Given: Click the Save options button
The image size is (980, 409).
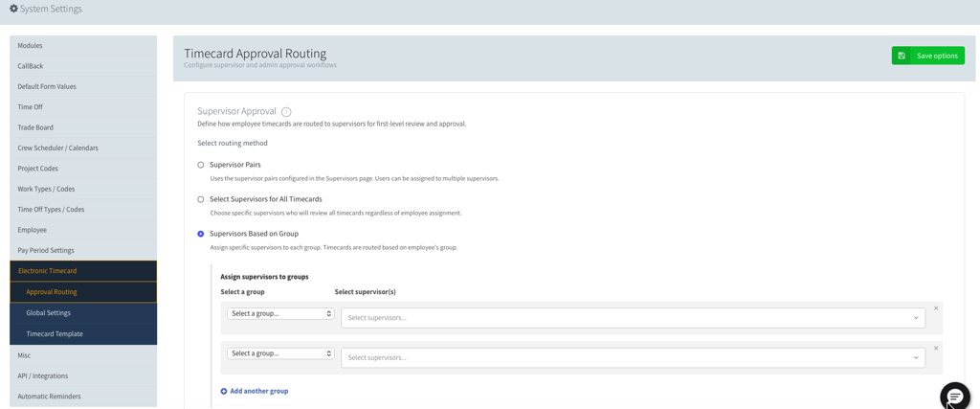Looking at the screenshot, I should 927,56.
